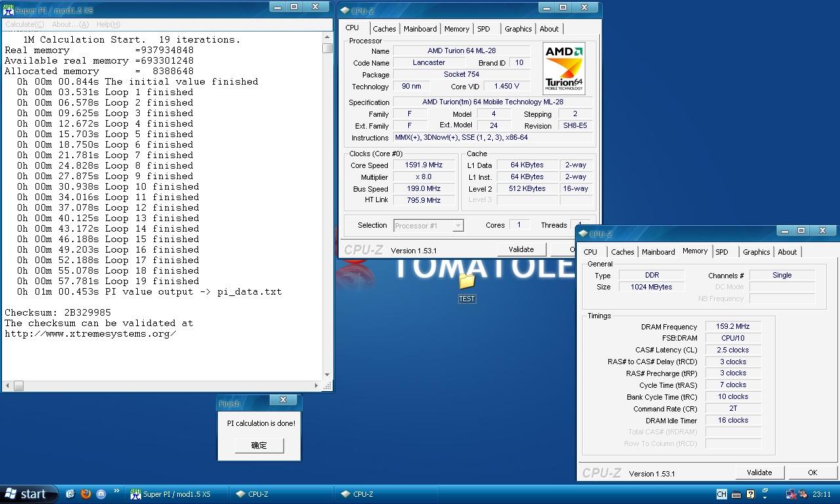Click the CAS# Latency value 2.5 clocks

pos(734,350)
